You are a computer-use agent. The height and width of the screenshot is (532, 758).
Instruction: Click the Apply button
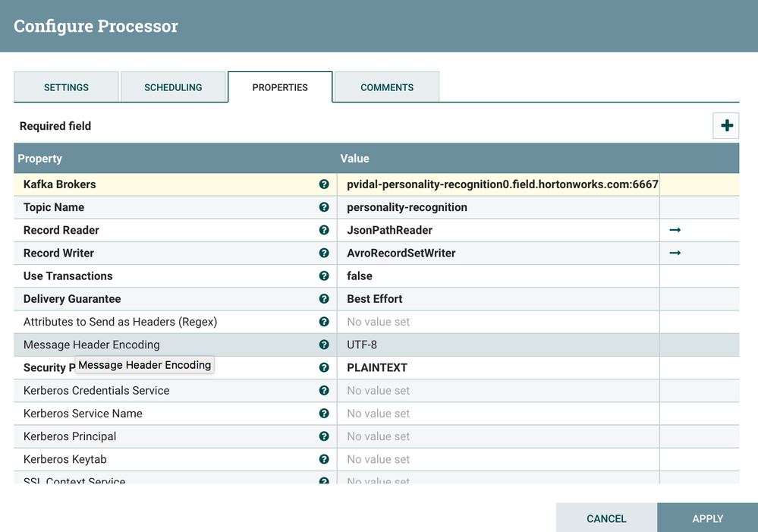tap(708, 518)
